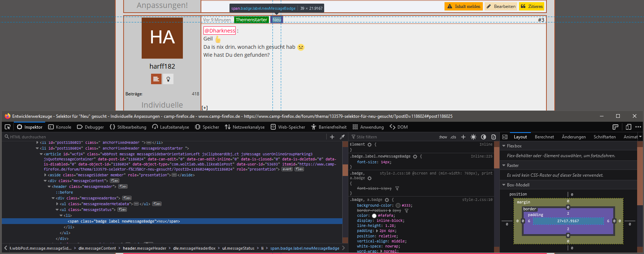
Task: Toggle the .cls classes panel
Action: coord(453,137)
